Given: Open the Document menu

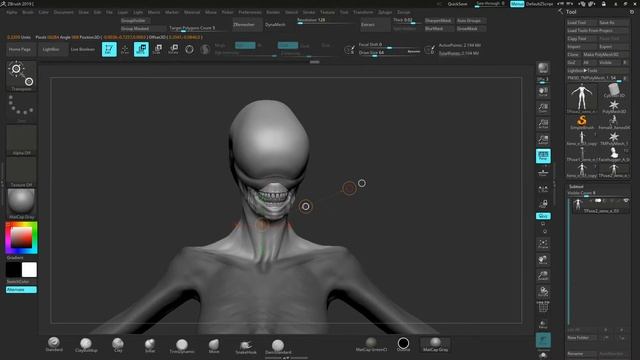Looking at the screenshot, I should coord(64,12).
